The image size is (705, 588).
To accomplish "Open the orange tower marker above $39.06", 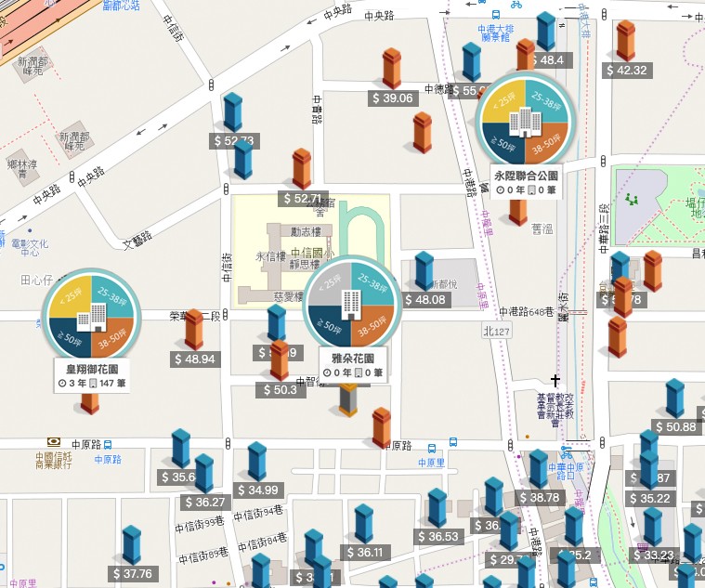I will pos(392,69).
